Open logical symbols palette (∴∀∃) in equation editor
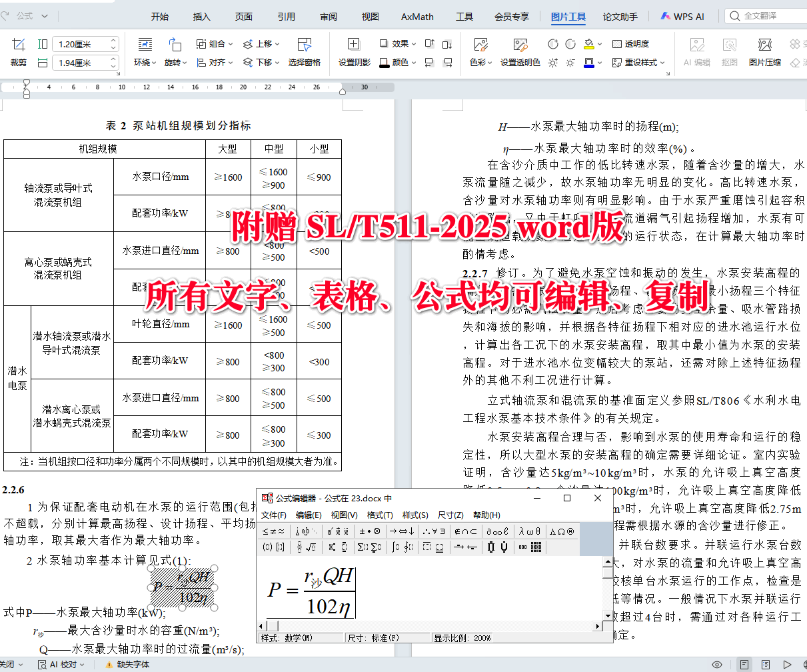The width and height of the screenshot is (807, 672). click(x=433, y=531)
